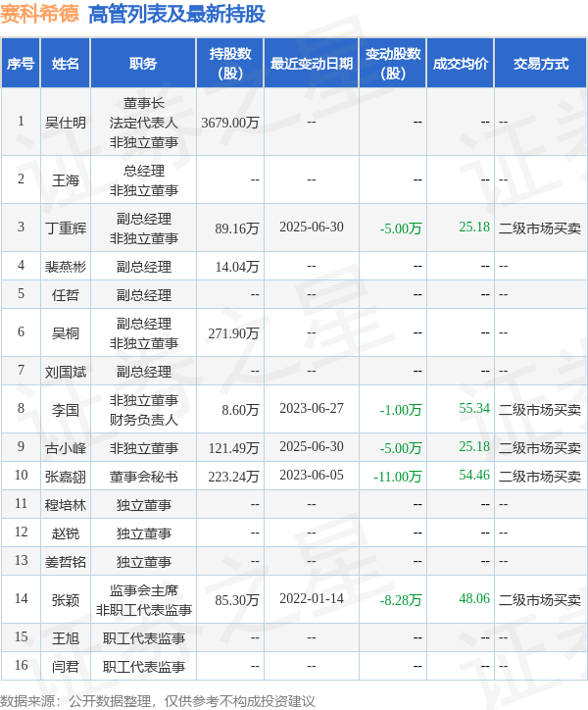
Task: Click the name 裴燕彬
Action: (x=66, y=267)
